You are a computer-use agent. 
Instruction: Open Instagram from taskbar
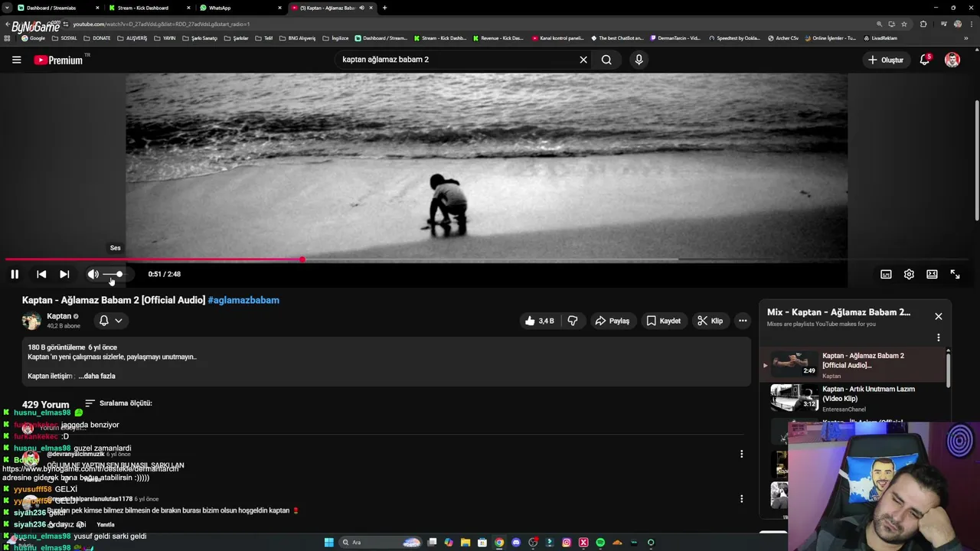click(567, 543)
